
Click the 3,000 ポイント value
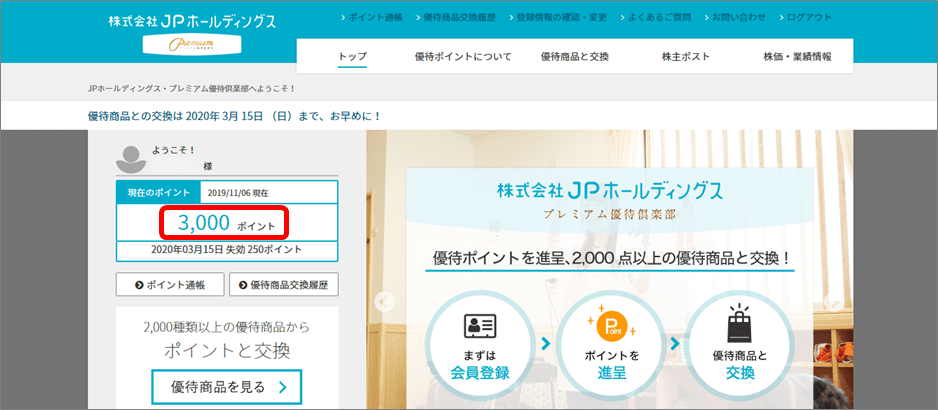226,223
